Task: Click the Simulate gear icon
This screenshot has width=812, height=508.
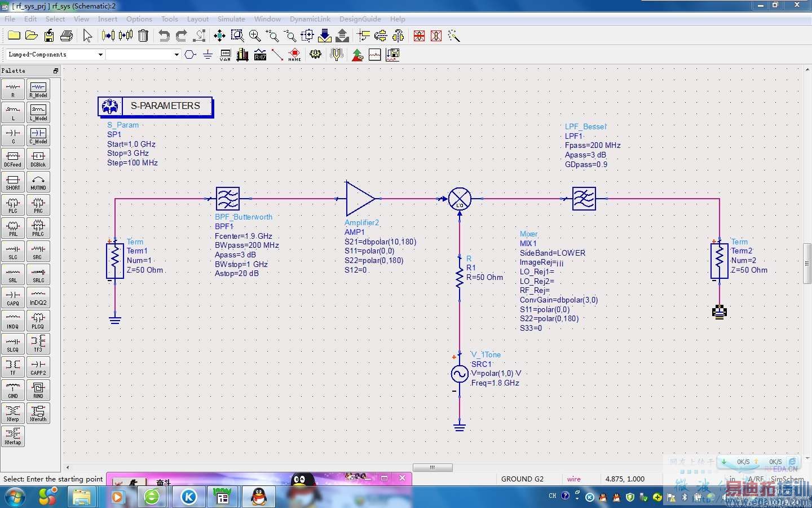Action: click(315, 55)
